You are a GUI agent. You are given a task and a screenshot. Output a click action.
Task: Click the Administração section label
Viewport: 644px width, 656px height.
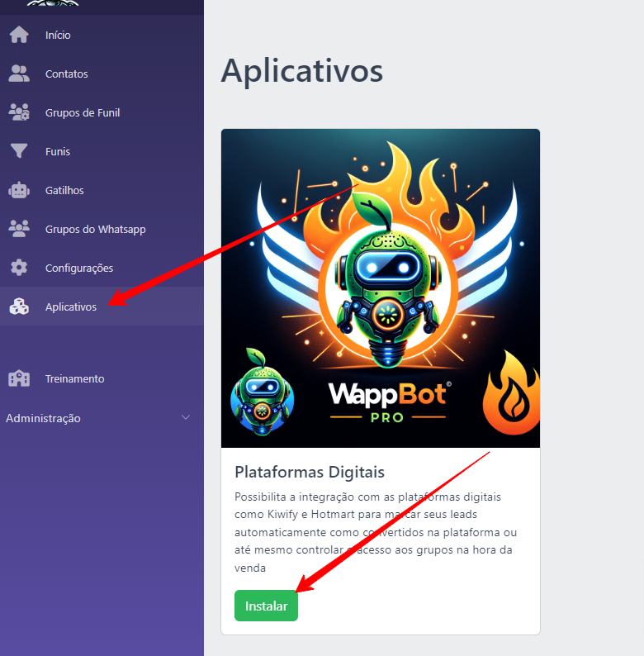point(43,418)
